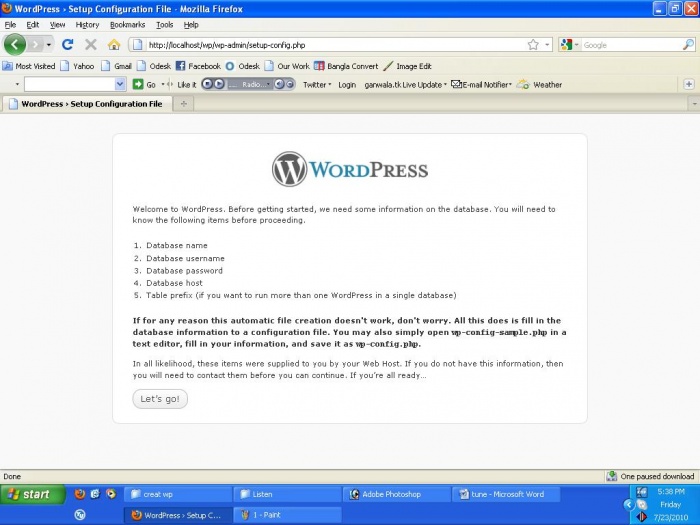Image resolution: width=700 pixels, height=525 pixels.
Task: Click the Database host list item text
Action: pyautogui.click(x=174, y=283)
